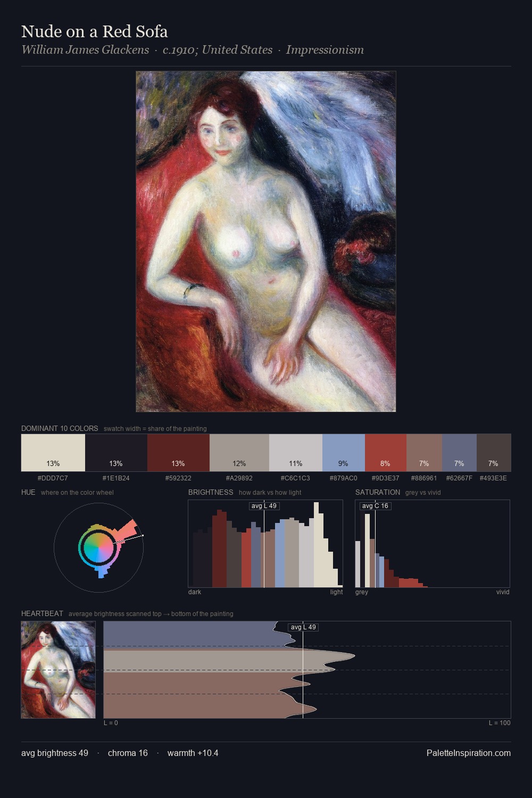
Task: Click artist name 'William James Glackens'
Action: tap(85, 50)
